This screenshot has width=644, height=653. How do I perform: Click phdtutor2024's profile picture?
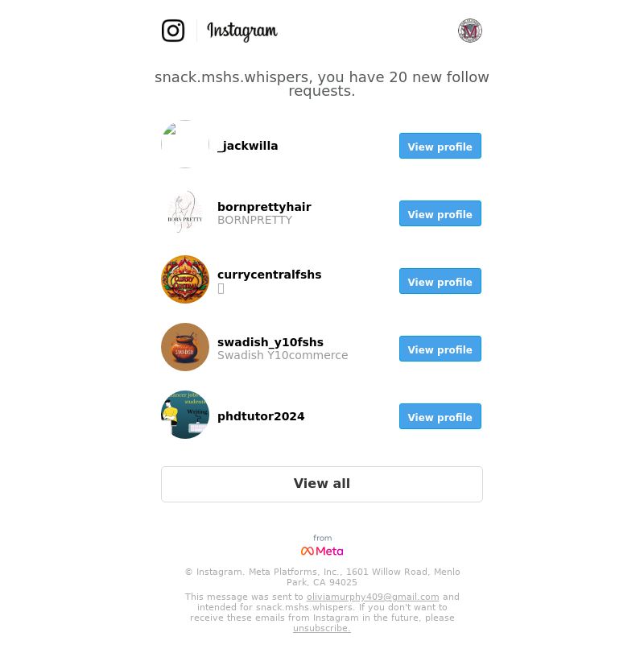pos(185,415)
